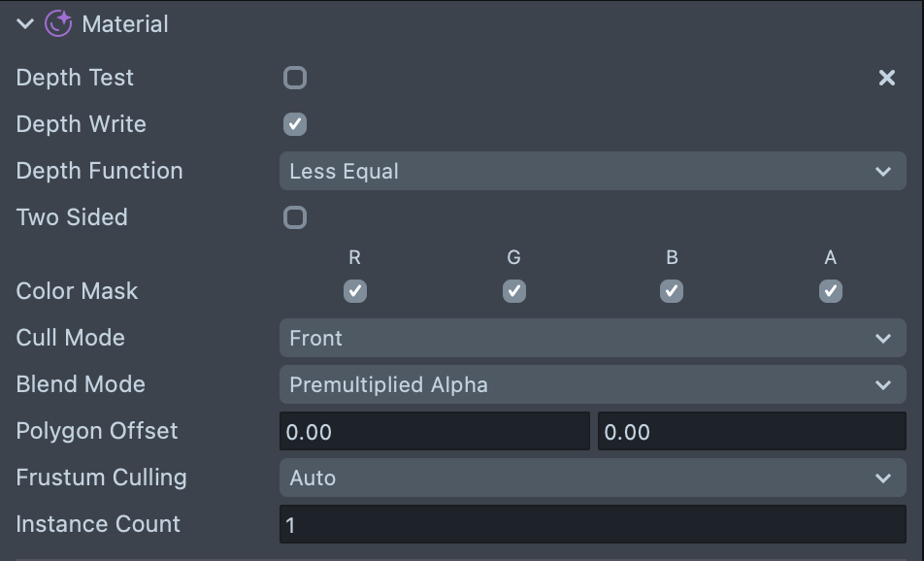Open the Blend Mode dropdown

pos(592,385)
